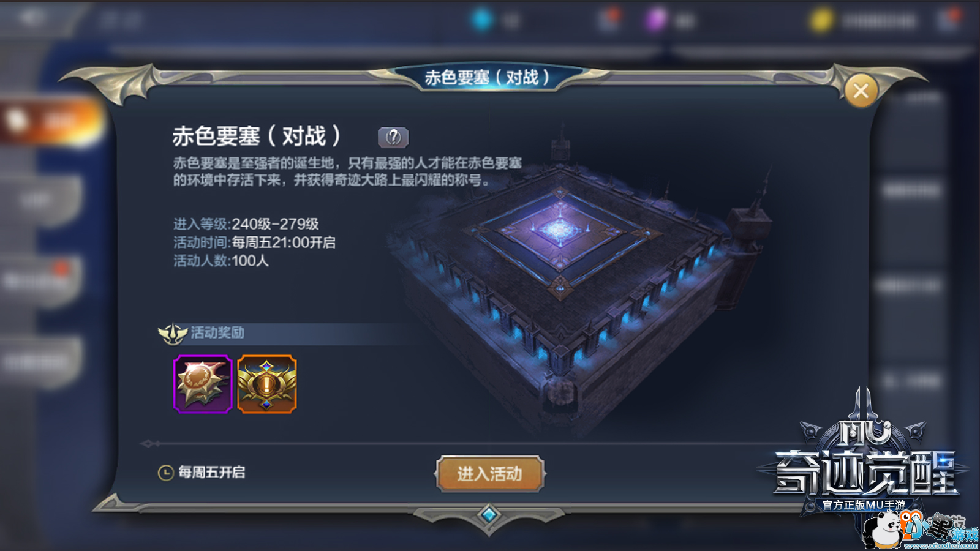Close the 赤色要塞 dialog with X
The height and width of the screenshot is (551, 980).
(861, 91)
